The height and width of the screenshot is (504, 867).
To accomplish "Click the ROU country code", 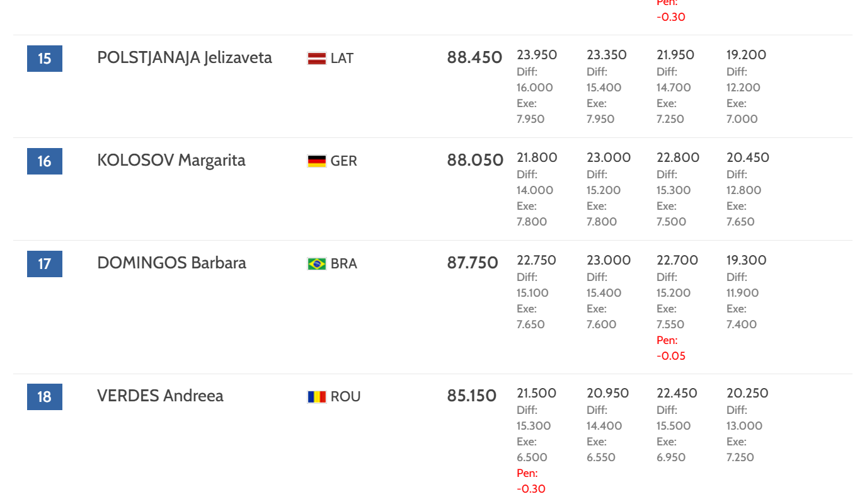I will coord(346,397).
